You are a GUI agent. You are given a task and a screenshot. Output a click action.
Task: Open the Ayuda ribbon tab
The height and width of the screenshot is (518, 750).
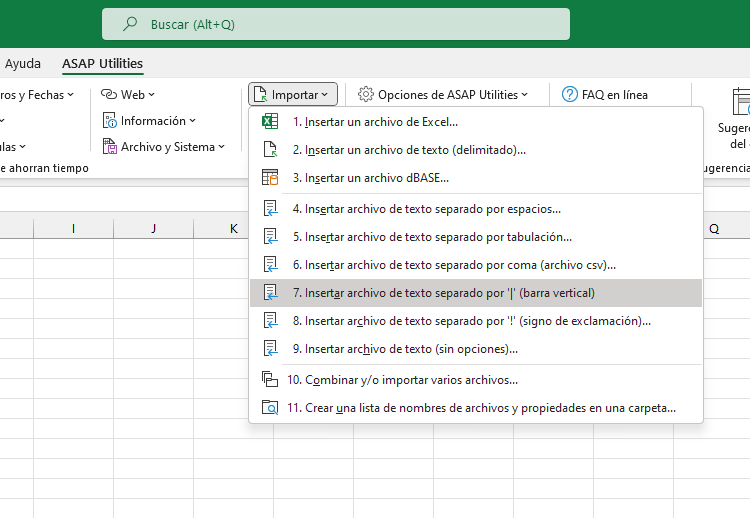point(22,64)
